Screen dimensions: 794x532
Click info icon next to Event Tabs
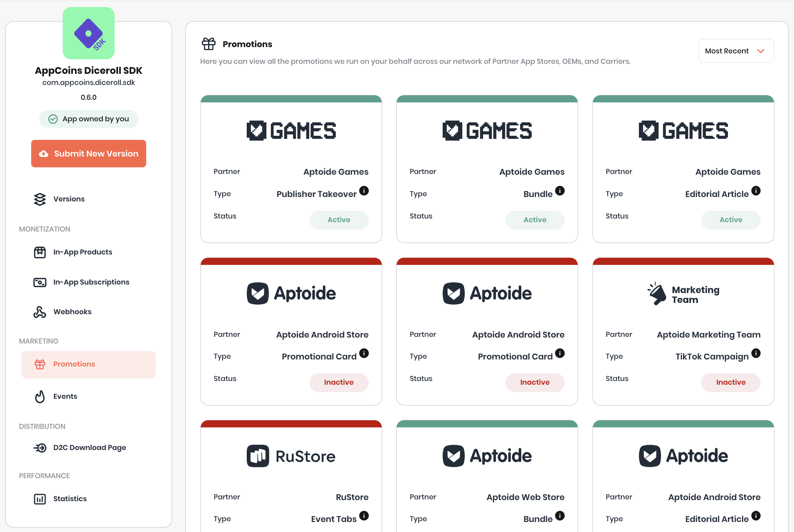tap(364, 516)
